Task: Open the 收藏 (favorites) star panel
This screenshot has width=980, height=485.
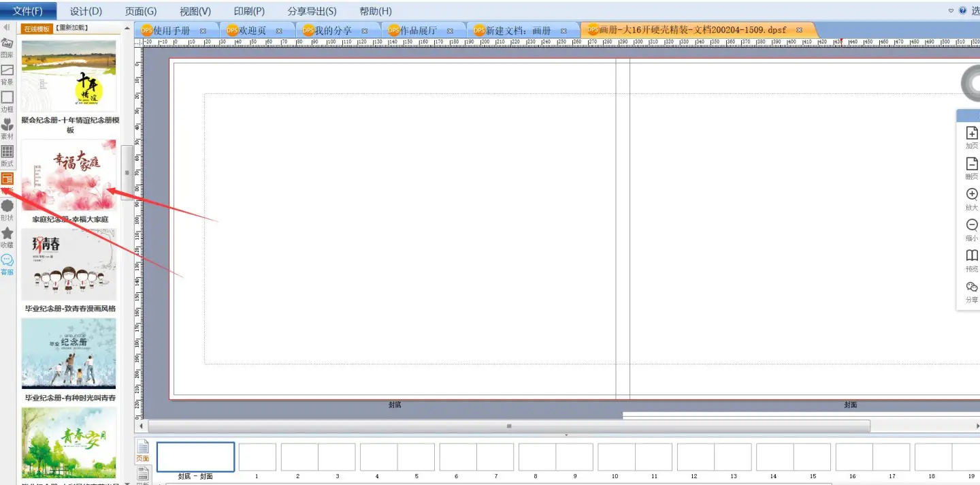Action: tap(7, 237)
